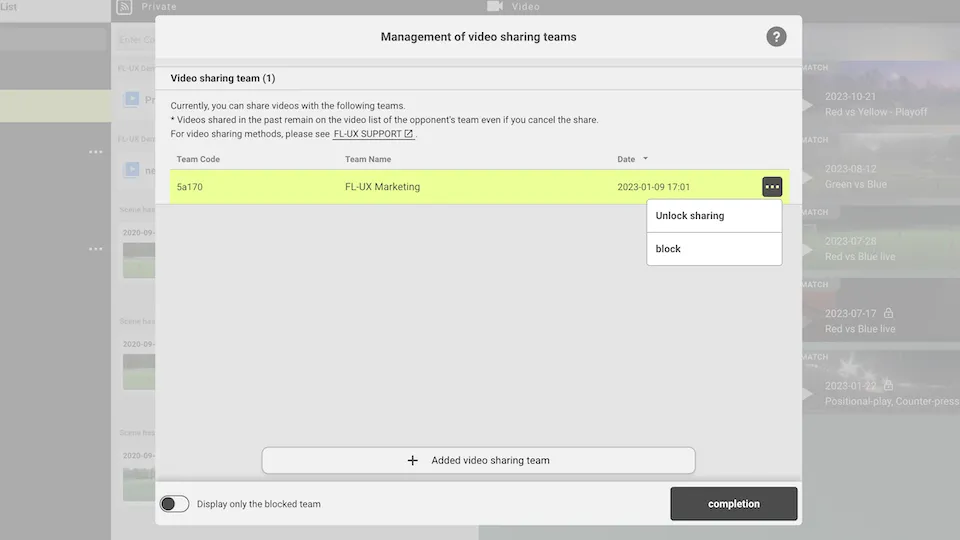Screen dimensions: 960x540
Task: Click the Team Code column header
Action: point(198,159)
